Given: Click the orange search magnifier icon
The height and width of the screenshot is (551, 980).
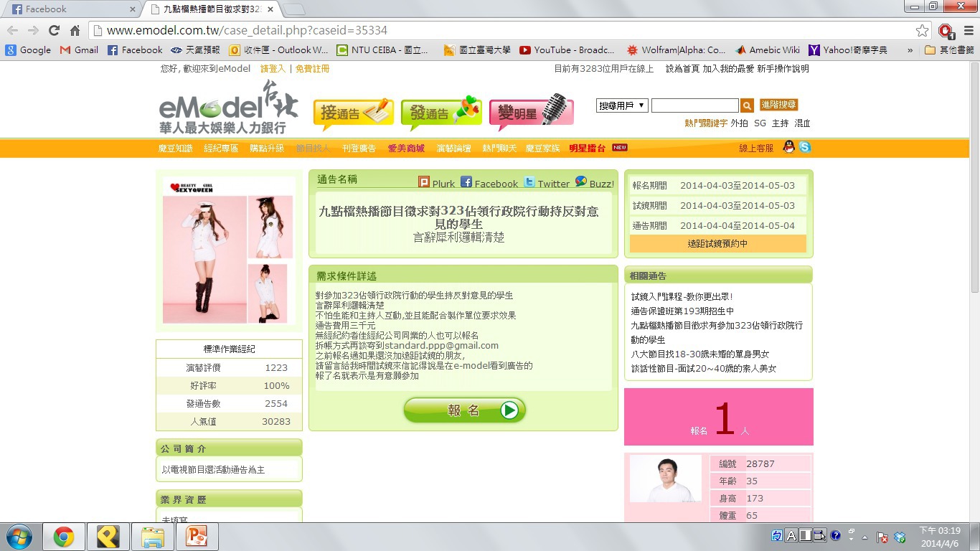Looking at the screenshot, I should [747, 105].
